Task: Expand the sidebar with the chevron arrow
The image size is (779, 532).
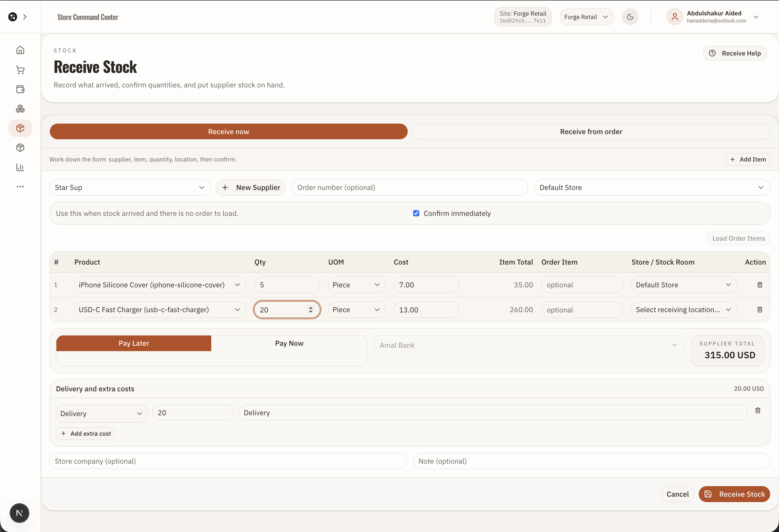Action: (25, 17)
